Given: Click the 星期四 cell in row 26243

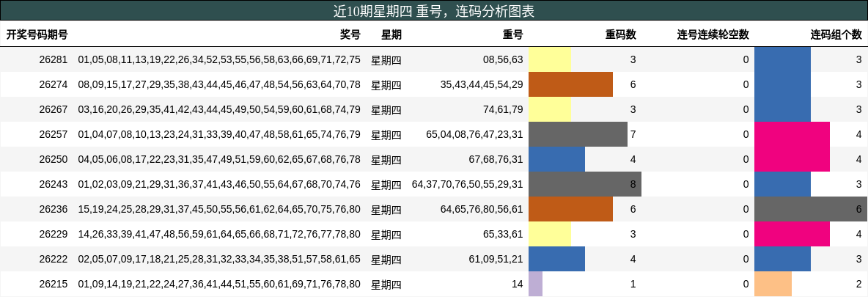Looking at the screenshot, I should click(386, 184).
